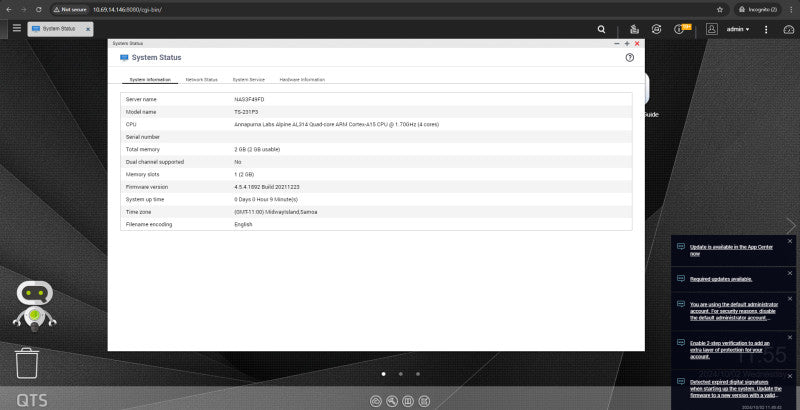Open event notifications icon with 99+ badge

[x=681, y=29]
